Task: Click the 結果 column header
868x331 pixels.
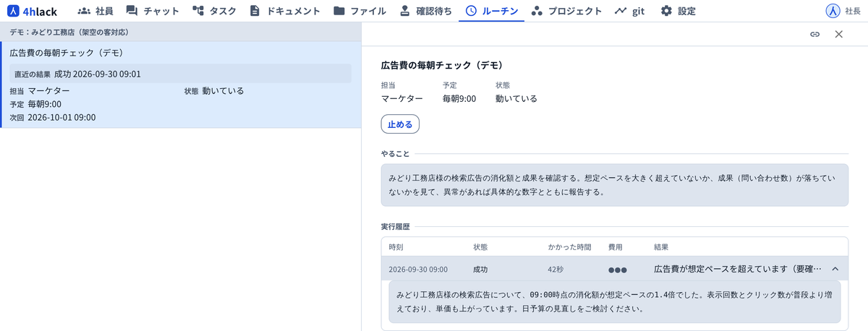Action: click(661, 246)
